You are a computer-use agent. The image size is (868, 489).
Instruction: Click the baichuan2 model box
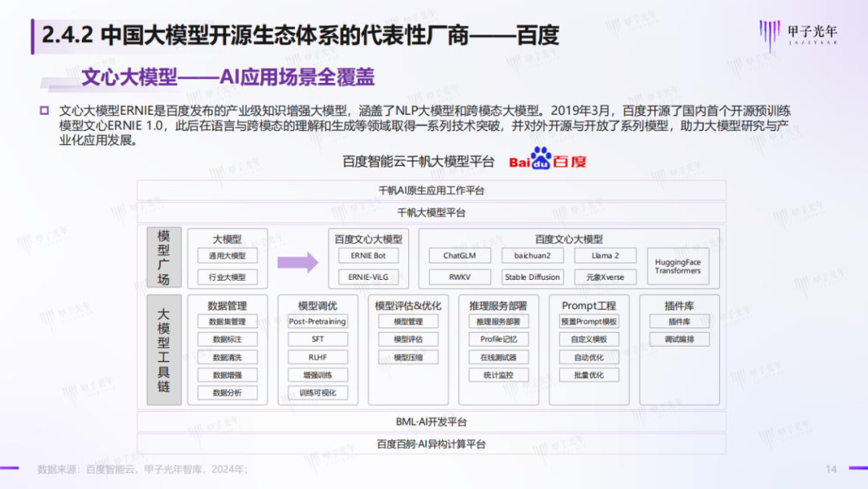tap(533, 256)
